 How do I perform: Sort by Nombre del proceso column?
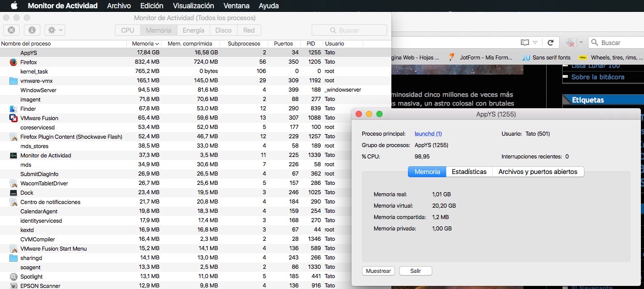tap(63, 44)
